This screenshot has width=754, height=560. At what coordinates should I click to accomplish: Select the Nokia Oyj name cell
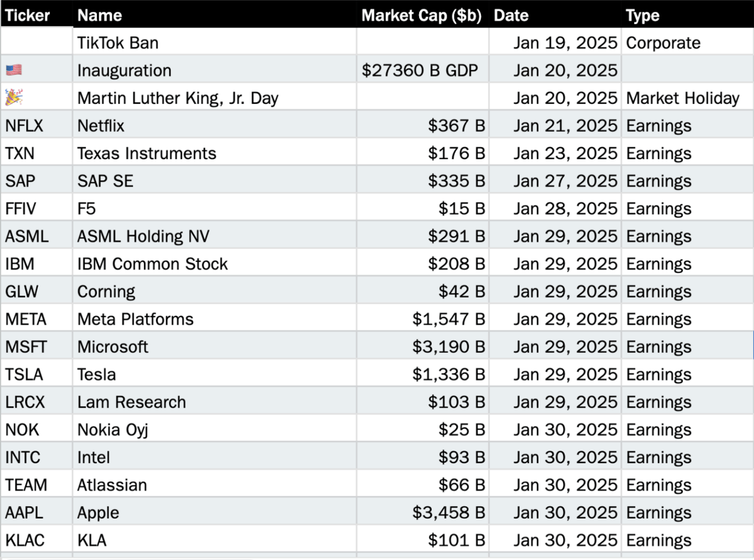click(215, 429)
